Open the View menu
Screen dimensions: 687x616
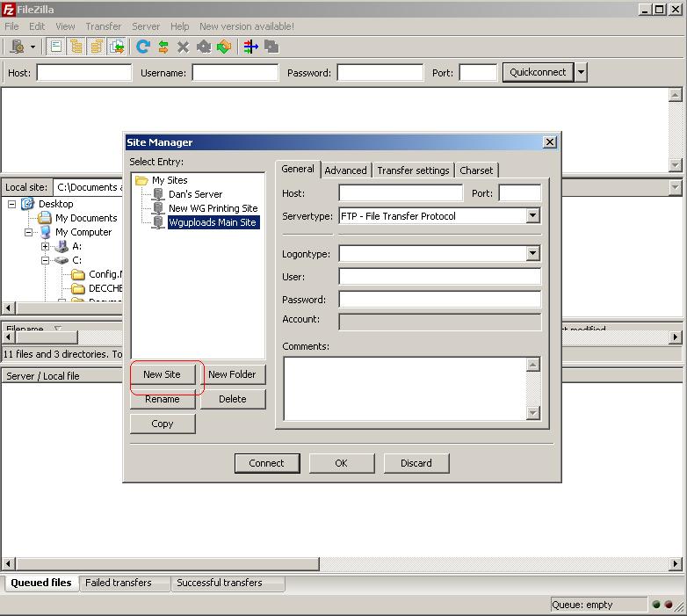tap(65, 26)
